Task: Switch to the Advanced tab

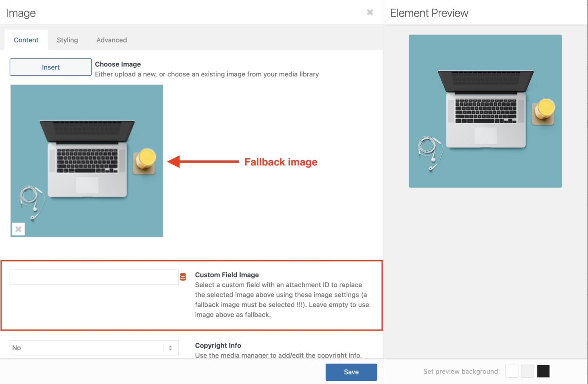Action: click(111, 40)
